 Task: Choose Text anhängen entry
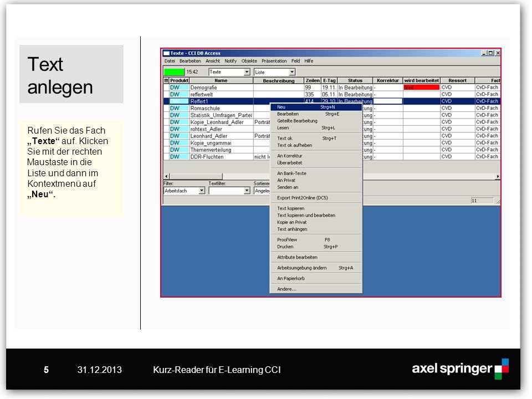pos(316,229)
